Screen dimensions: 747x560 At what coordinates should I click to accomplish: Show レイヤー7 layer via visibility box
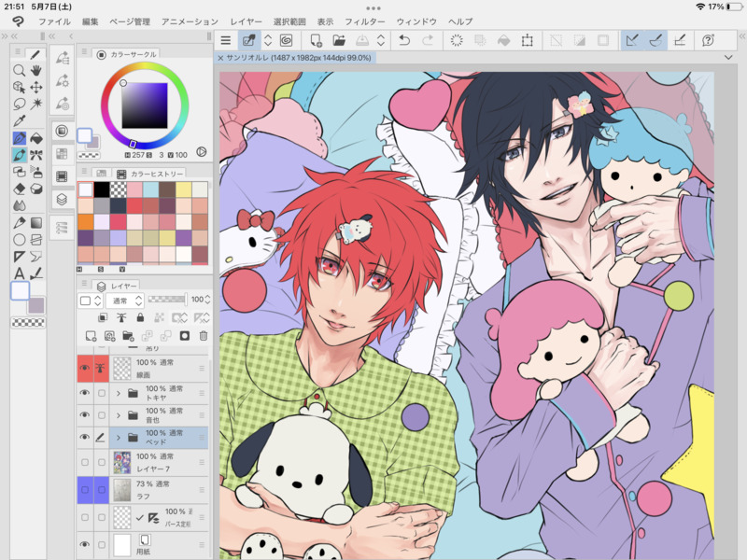coord(85,462)
